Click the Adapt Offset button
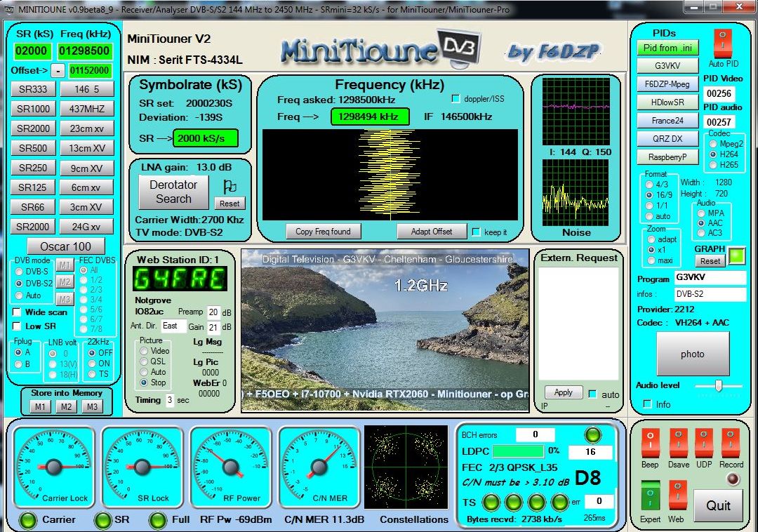 (x=432, y=232)
